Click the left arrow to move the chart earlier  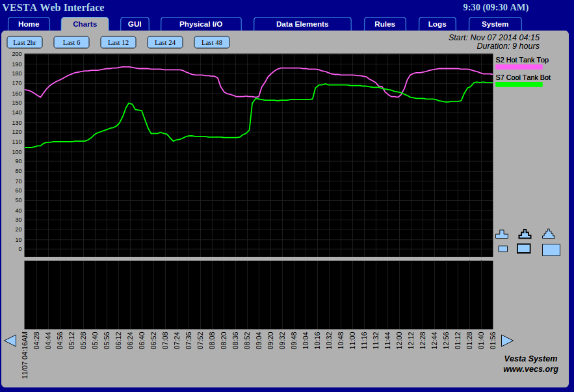click(10, 341)
